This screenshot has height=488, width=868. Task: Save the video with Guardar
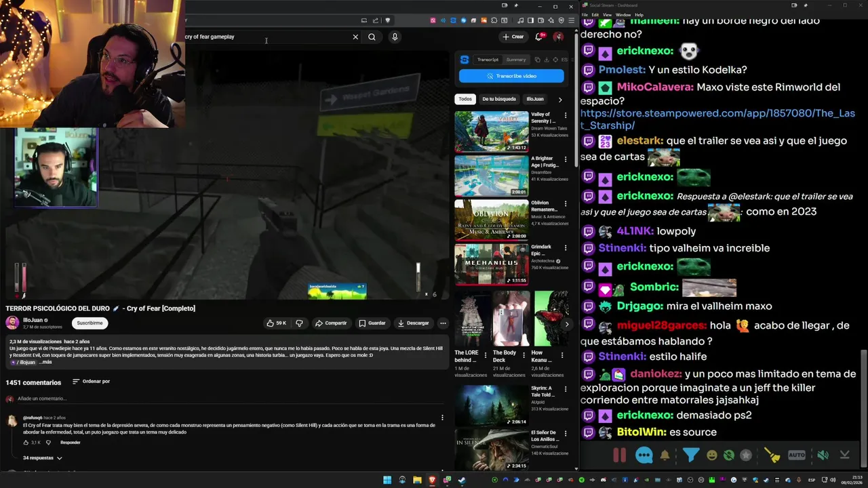pyautogui.click(x=372, y=323)
